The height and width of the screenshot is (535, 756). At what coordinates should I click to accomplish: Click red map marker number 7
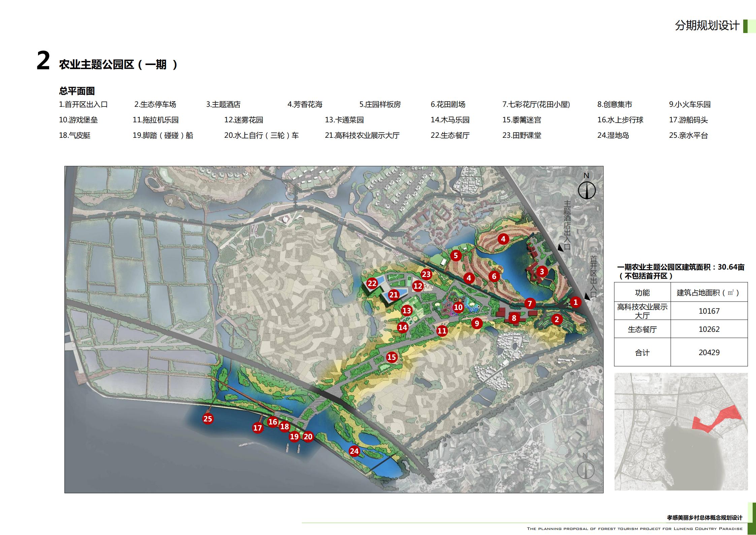pyautogui.click(x=530, y=304)
